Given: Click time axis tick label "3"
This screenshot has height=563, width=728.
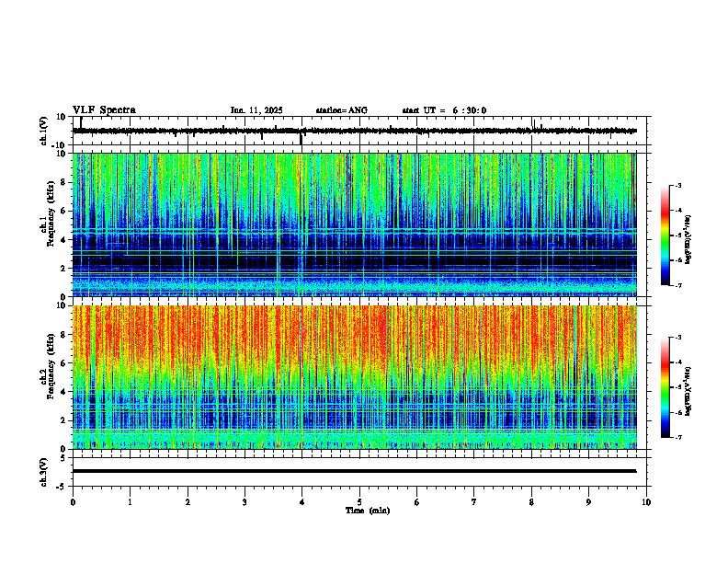Looking at the screenshot, I should (x=245, y=502).
